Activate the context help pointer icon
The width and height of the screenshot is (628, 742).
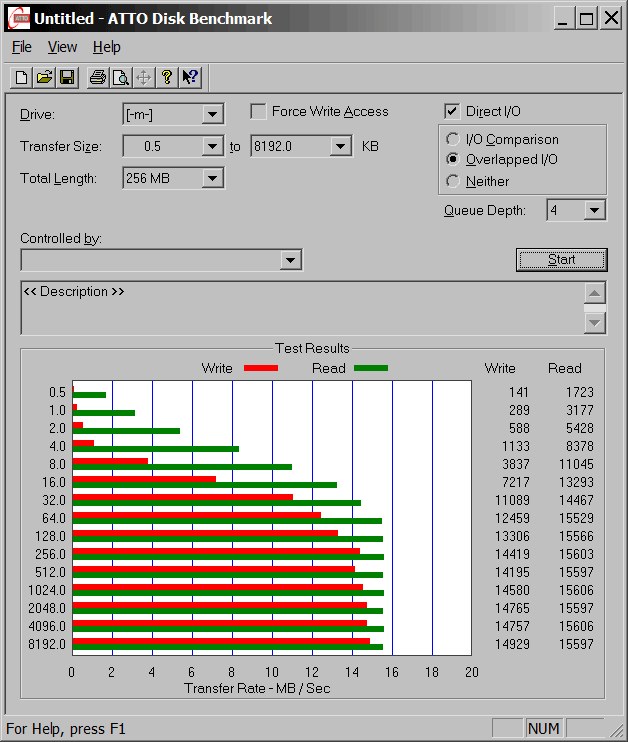coord(190,77)
